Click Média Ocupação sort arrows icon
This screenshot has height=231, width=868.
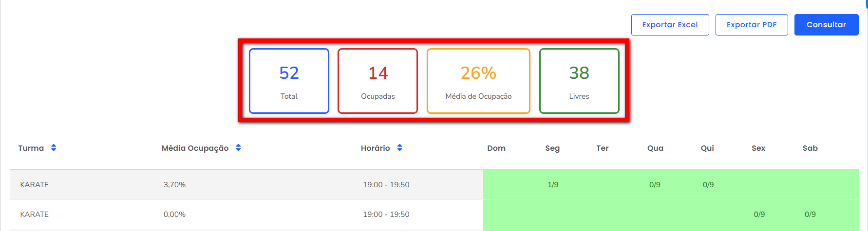coord(238,148)
